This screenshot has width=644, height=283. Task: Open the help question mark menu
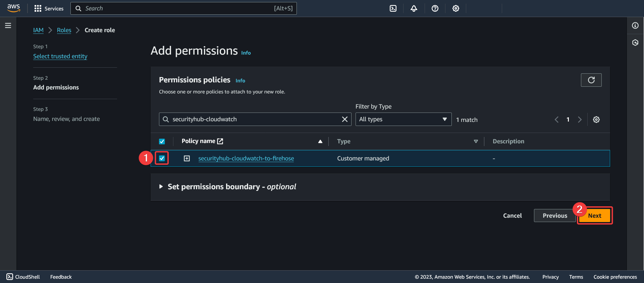[435, 8]
